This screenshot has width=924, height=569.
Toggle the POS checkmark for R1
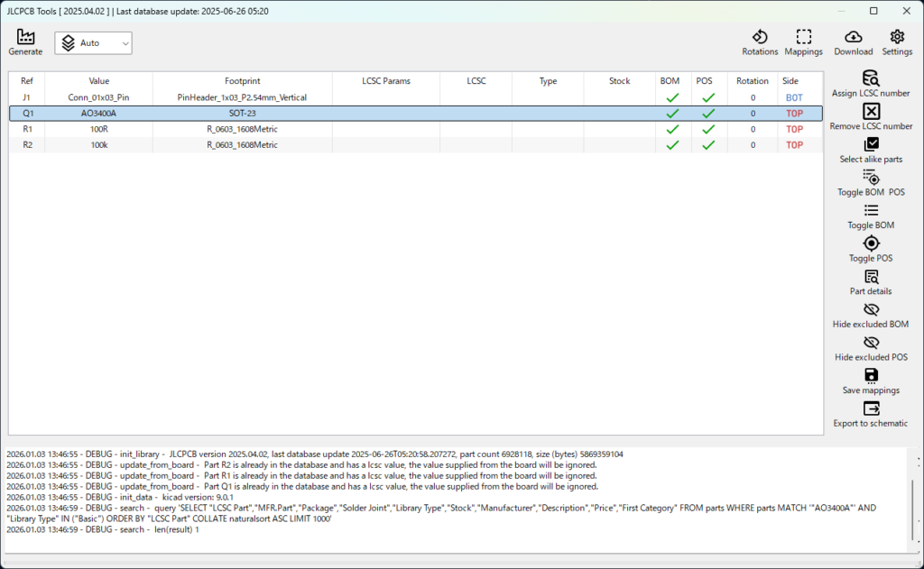coord(708,129)
